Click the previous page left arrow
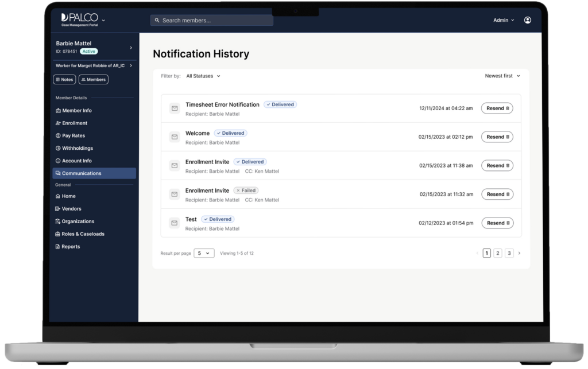The image size is (588, 369). (x=477, y=253)
